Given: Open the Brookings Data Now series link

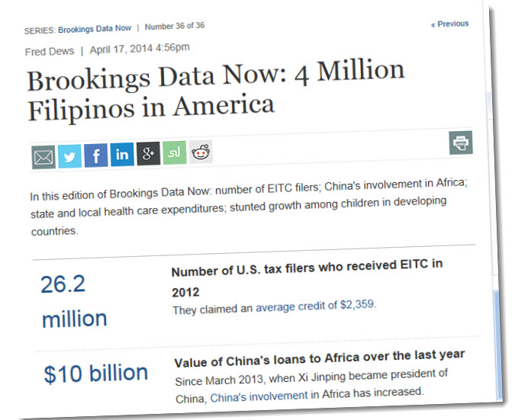Looking at the screenshot, I should (94, 28).
